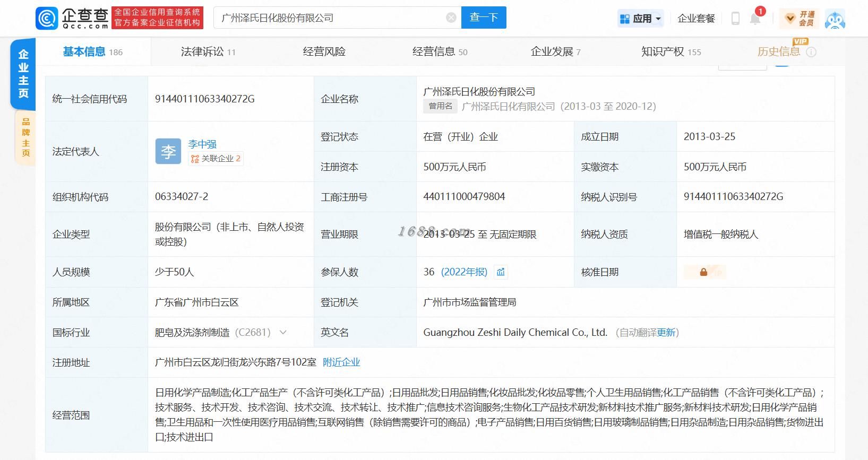Click the English name Guangzhou Zeshi Daily Chemical
Screen dimensions: 868x460
pos(515,333)
